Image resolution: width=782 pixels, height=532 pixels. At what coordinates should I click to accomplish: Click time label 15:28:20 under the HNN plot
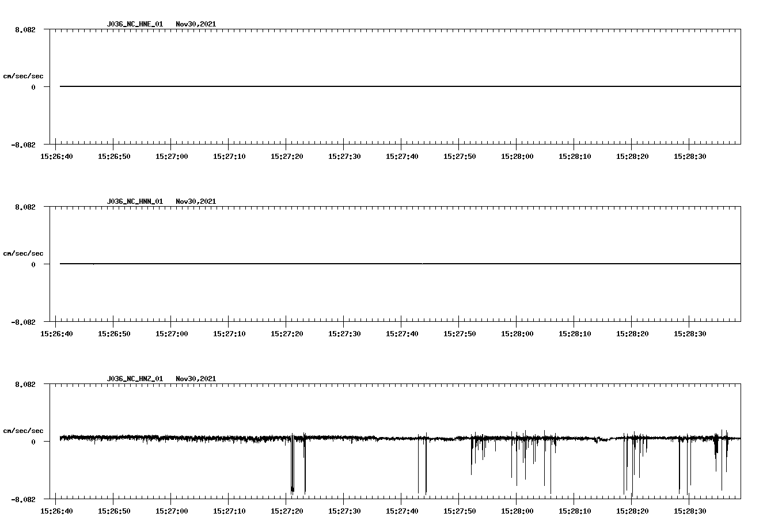click(x=632, y=334)
